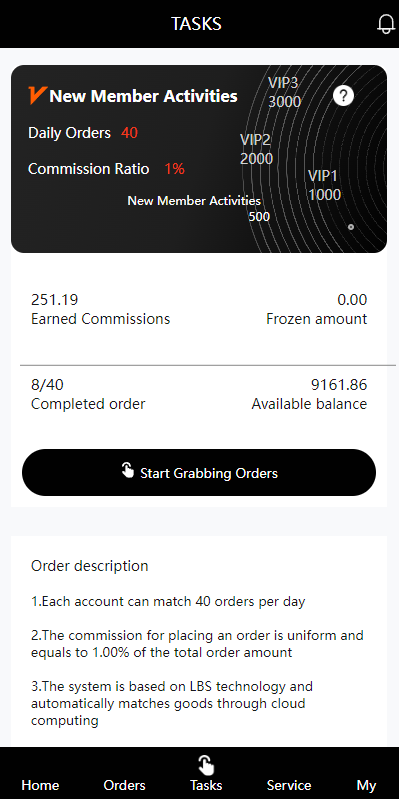The width and height of the screenshot is (399, 799).
Task: Open notifications via the bell icon
Action: click(386, 23)
